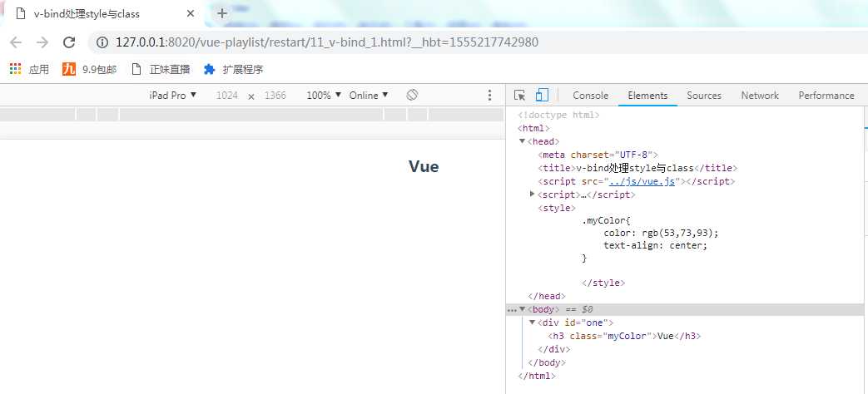Viewport: 868px width, 394px height.
Task: Edit the 1366 viewport height field
Action: click(275, 95)
